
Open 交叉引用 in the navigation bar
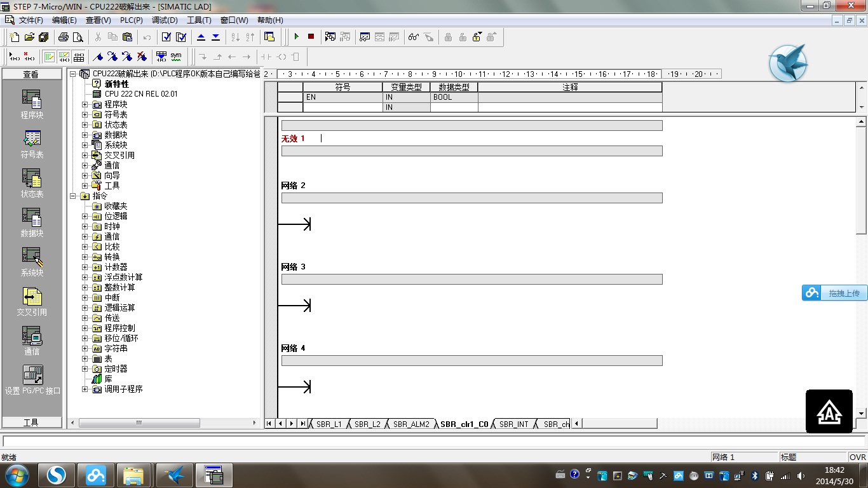point(32,302)
